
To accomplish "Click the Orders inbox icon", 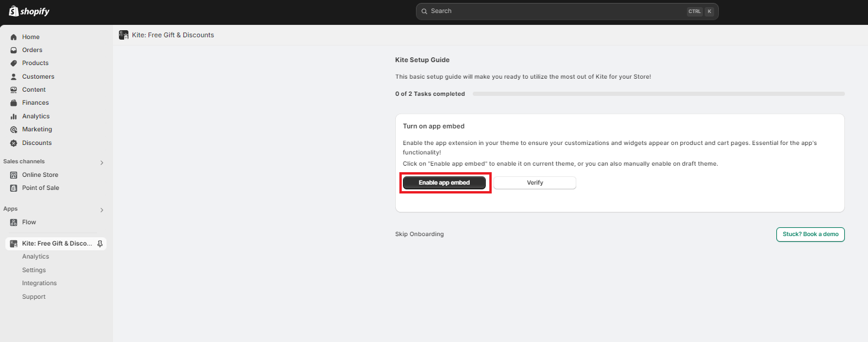I will tap(14, 50).
